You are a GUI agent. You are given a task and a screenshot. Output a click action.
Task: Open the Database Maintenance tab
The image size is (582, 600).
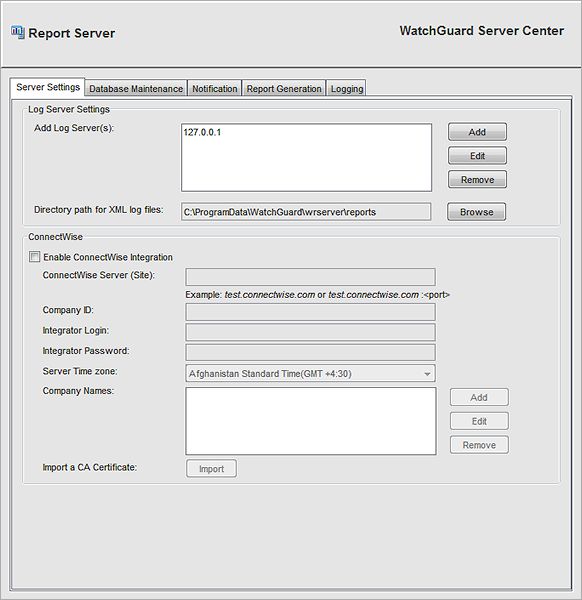tap(136, 89)
